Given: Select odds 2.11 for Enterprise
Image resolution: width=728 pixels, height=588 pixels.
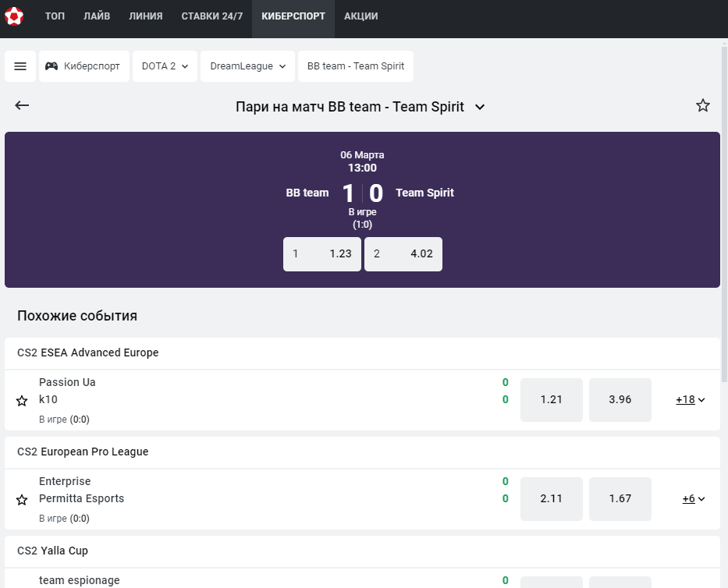Looking at the screenshot, I should (x=551, y=498).
